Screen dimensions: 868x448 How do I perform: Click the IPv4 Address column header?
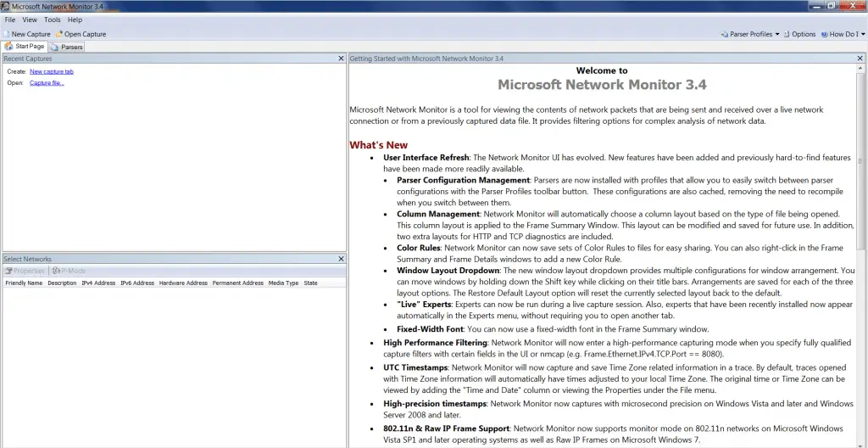click(x=98, y=283)
